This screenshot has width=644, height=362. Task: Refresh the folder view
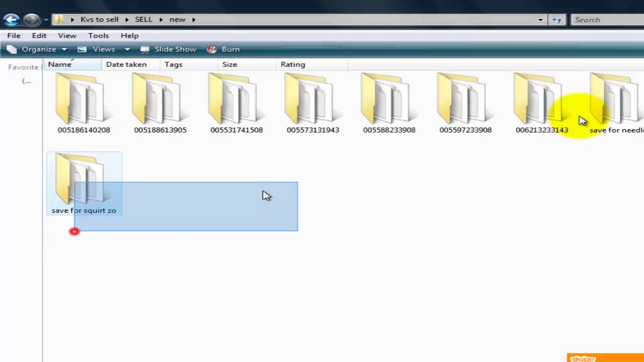click(x=557, y=20)
